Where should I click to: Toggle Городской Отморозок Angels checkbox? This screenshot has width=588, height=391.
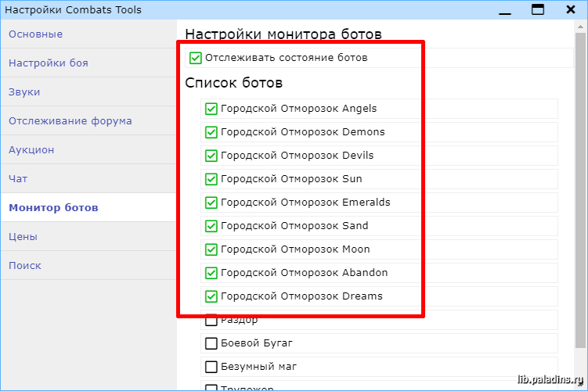click(211, 109)
